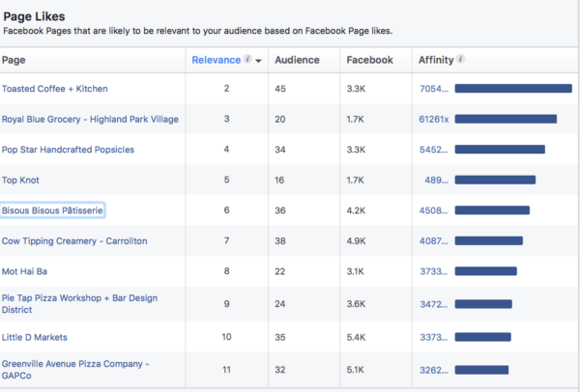Viewport: 580px width, 392px height.
Task: Open Cow Tipping Creamery - Carrollton link
Action: click(x=74, y=240)
